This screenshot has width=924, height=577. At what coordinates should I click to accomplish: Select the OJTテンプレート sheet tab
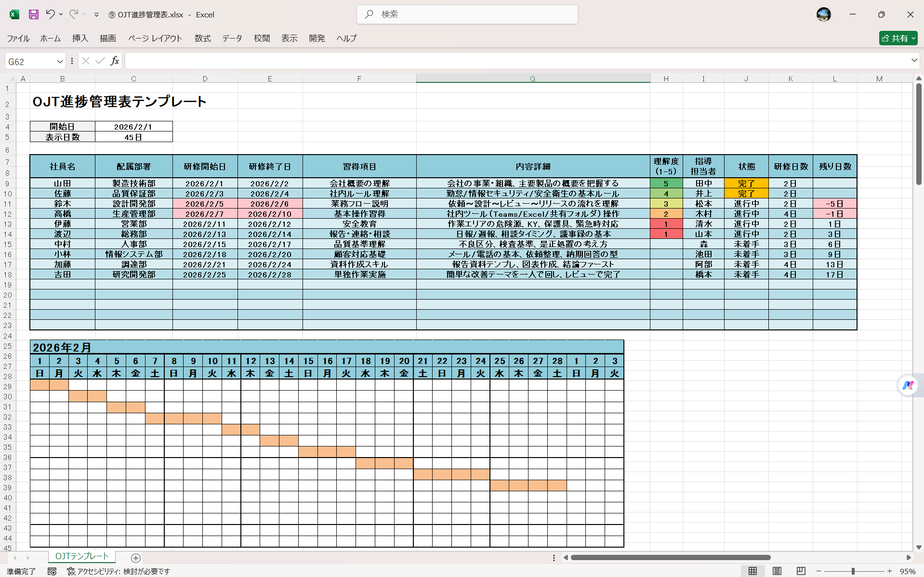81,556
